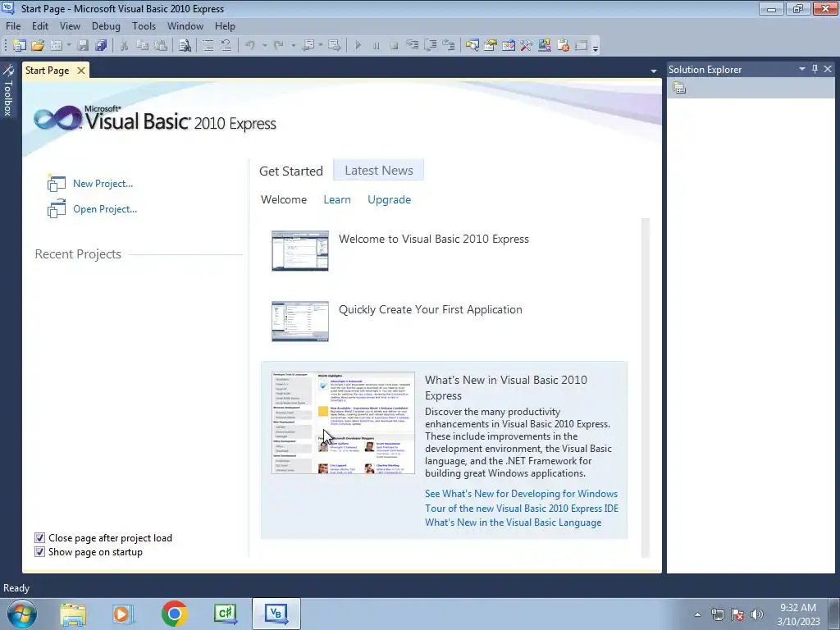Viewport: 840px width, 630px height.
Task: Click the Quickly Create Your First Application thumbnail
Action: (300, 322)
